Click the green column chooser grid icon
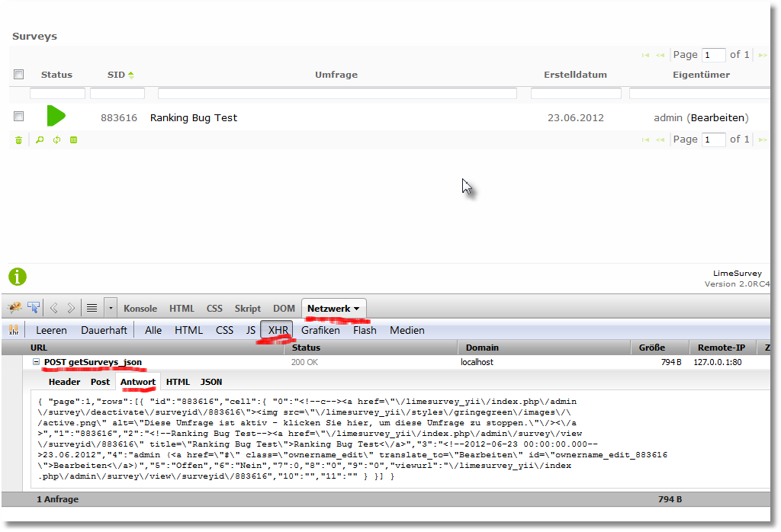781x532 pixels. pos(74,140)
